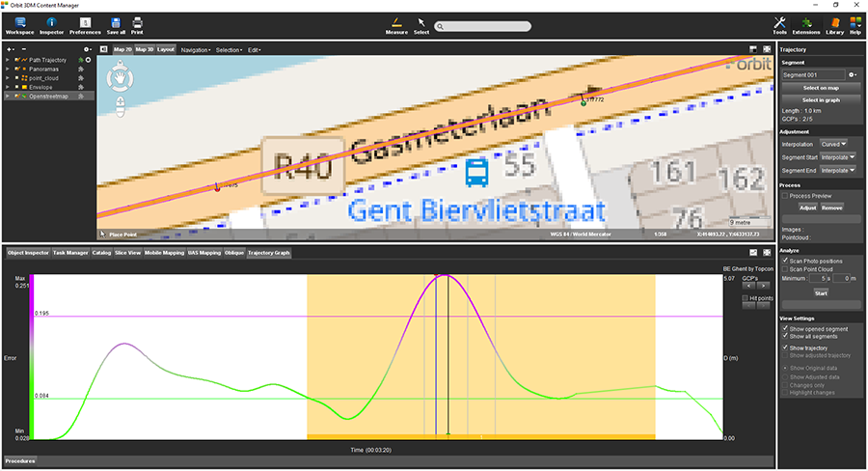Click the pin icon on the Openstreetmap row
The height and width of the screenshot is (471, 868).
(81, 97)
